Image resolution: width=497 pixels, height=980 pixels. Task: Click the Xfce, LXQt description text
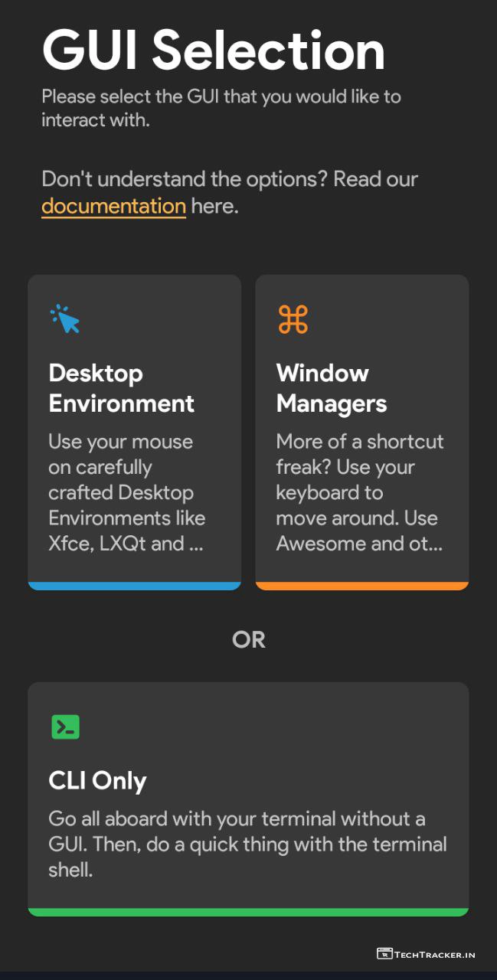tap(126, 492)
